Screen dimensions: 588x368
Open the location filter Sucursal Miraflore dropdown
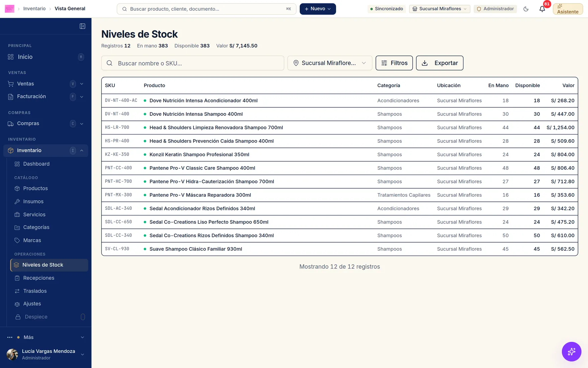[330, 63]
